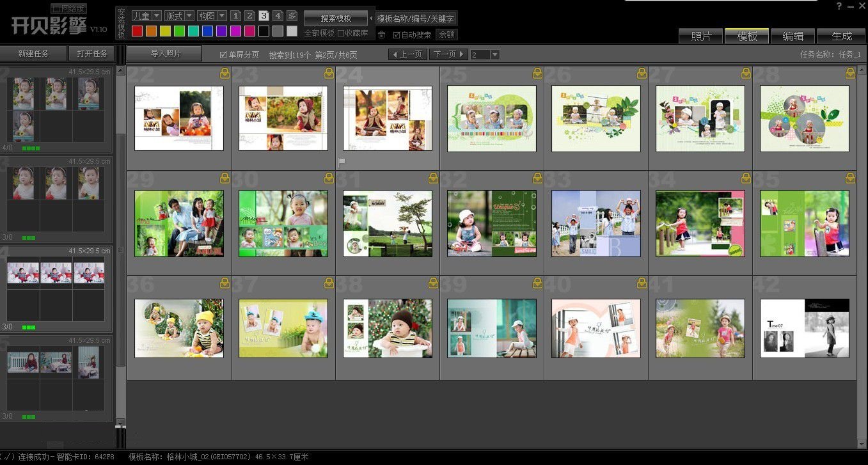Toggle the 单屏分页 checkbox
This screenshot has height=465, width=868.
point(223,55)
